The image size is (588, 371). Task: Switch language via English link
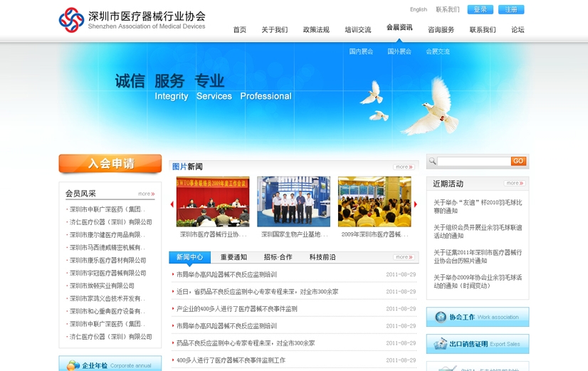pos(419,10)
